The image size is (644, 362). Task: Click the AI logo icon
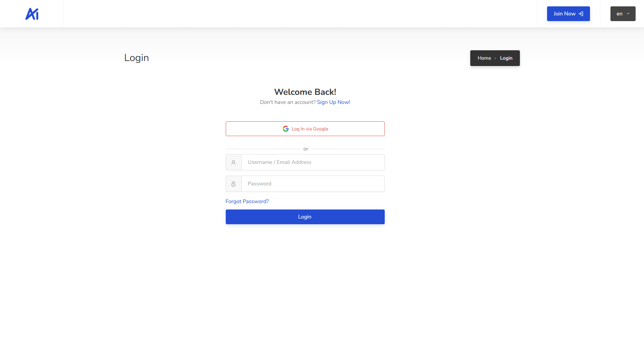pos(32,14)
